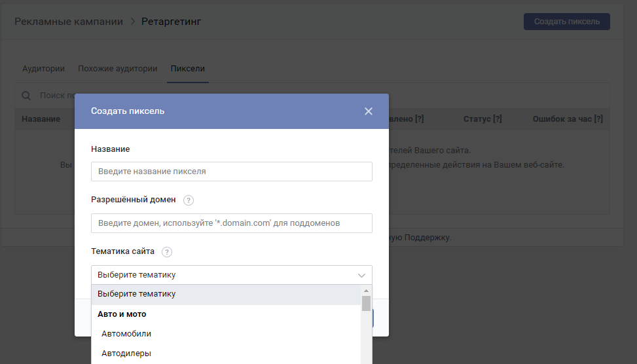Select the Пиксели tab
637x364 pixels.
click(187, 69)
